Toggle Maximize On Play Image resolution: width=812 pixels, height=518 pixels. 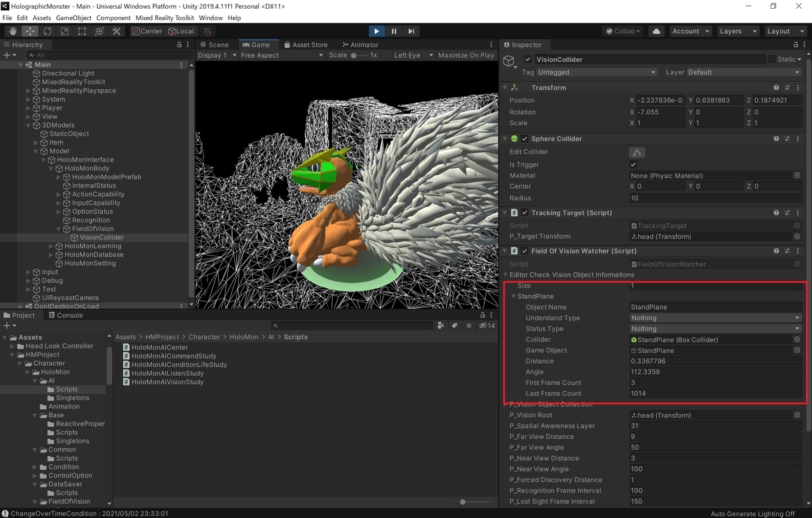tap(466, 55)
